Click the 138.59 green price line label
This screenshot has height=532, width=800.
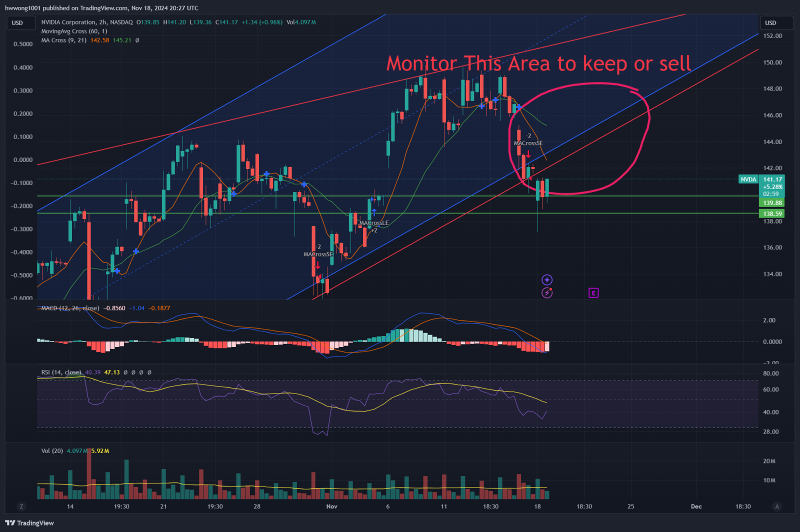pos(772,214)
